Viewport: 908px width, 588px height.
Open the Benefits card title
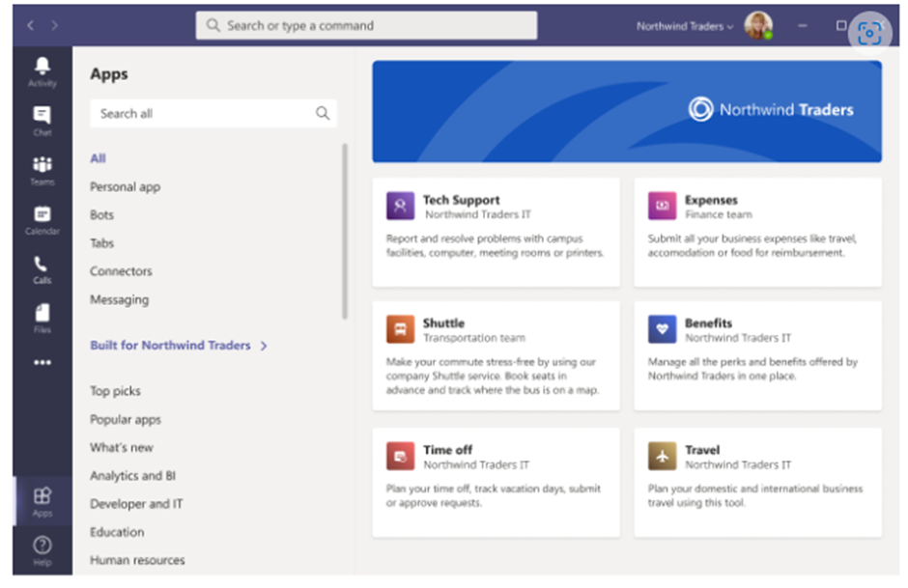pyautogui.click(x=708, y=322)
